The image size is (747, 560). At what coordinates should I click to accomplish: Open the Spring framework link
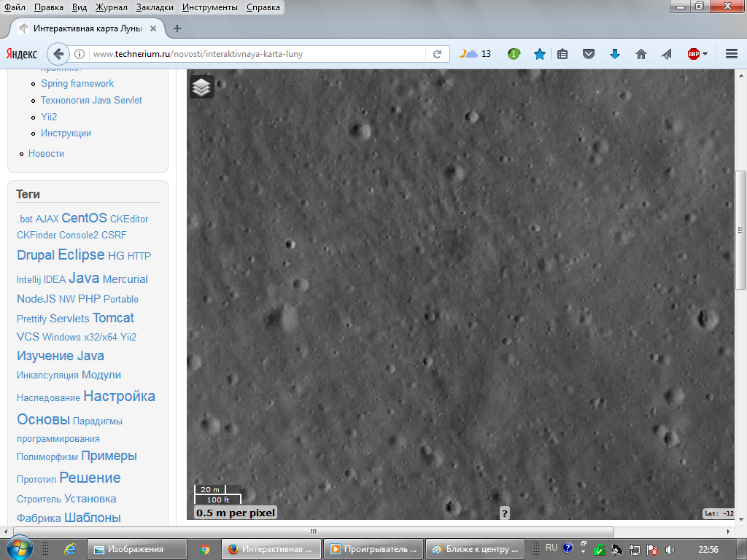77,83
